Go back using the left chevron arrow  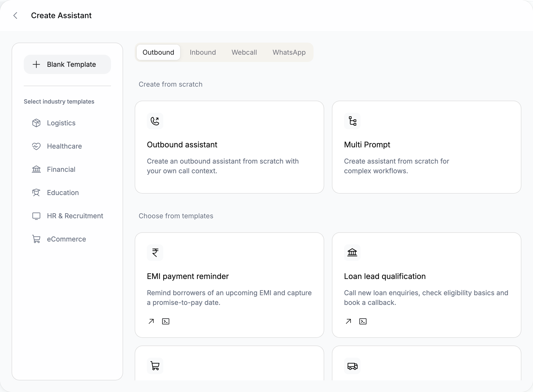coord(15,15)
